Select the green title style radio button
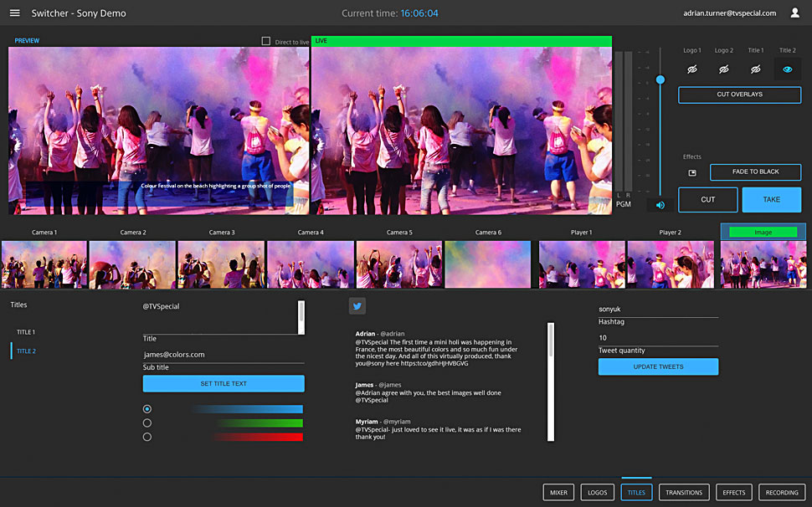Screen dimensions: 812x507 tap(147, 422)
